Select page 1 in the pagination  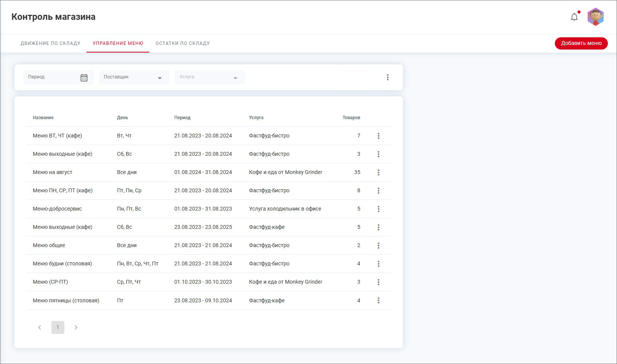(58, 327)
